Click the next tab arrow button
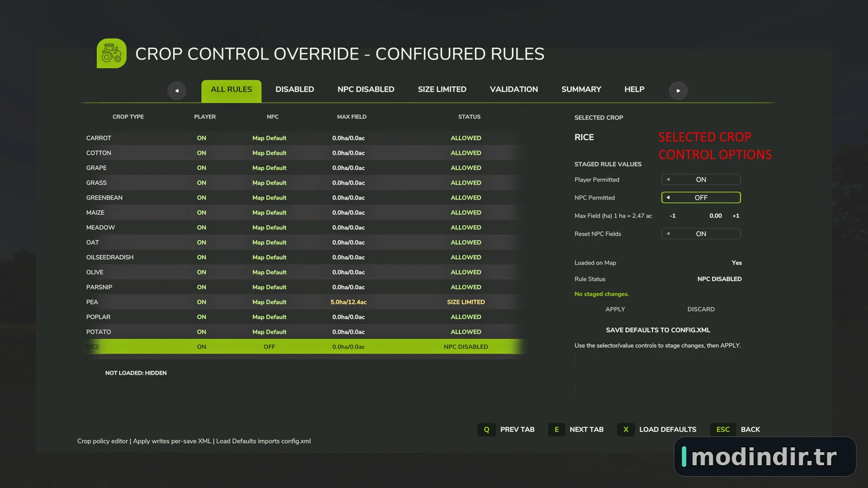 coord(678,91)
